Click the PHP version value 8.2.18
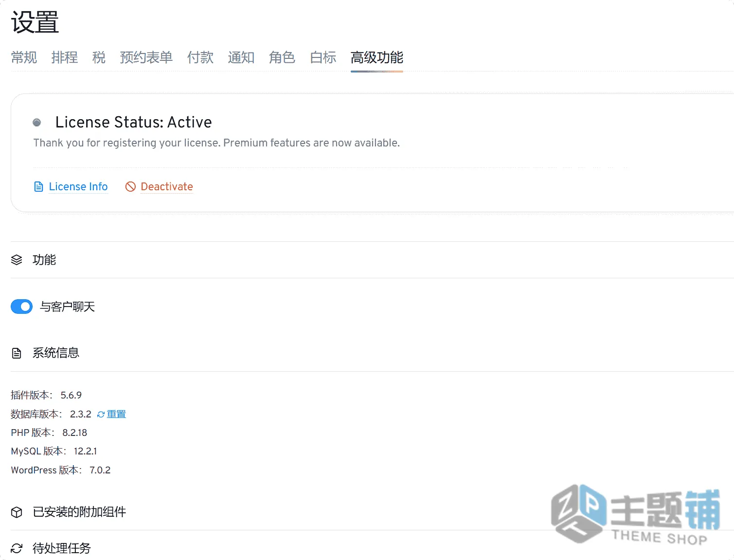Screen dimensions: 734x560 (x=75, y=433)
